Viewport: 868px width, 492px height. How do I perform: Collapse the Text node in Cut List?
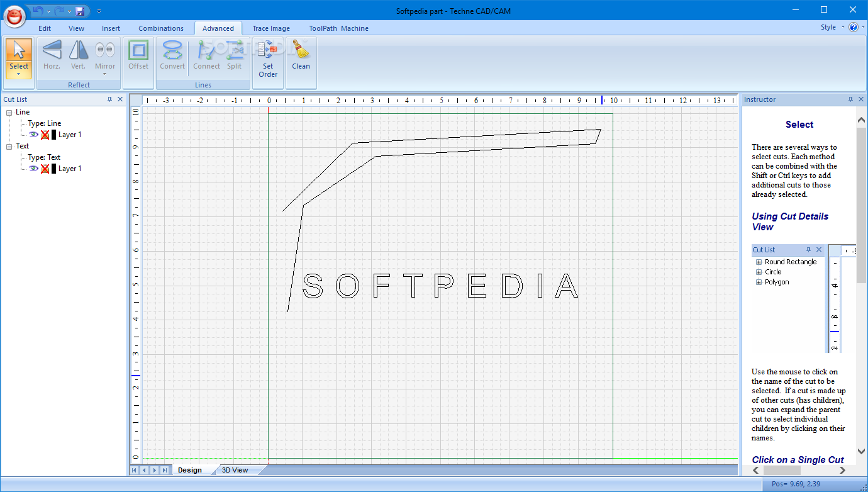(x=9, y=147)
